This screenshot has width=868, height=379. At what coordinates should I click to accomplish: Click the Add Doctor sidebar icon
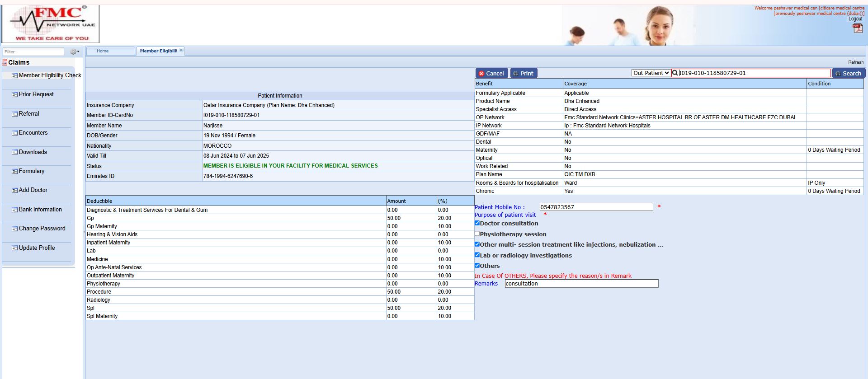point(14,191)
